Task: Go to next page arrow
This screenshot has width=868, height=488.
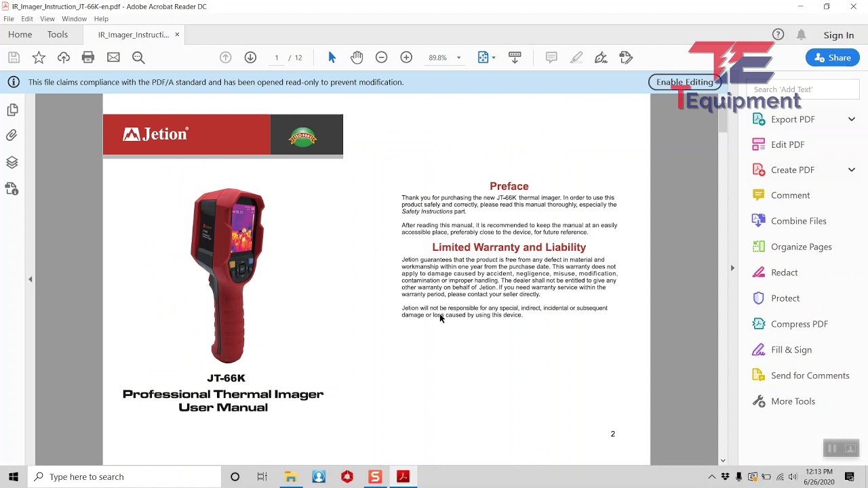Action: click(x=250, y=58)
